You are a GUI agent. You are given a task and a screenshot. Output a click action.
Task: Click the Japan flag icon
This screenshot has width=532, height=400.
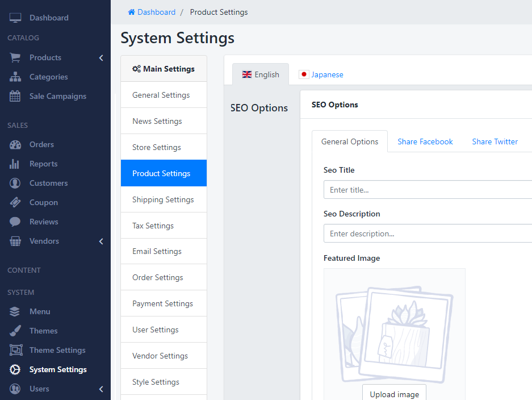click(x=304, y=74)
